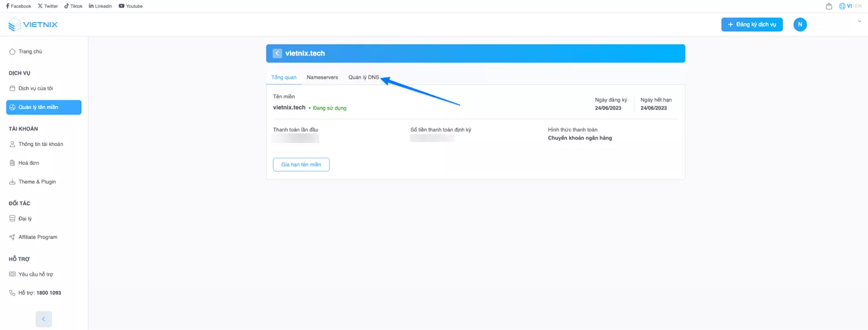Open Theme & Plugin menu item
The image size is (868, 330).
tap(37, 182)
